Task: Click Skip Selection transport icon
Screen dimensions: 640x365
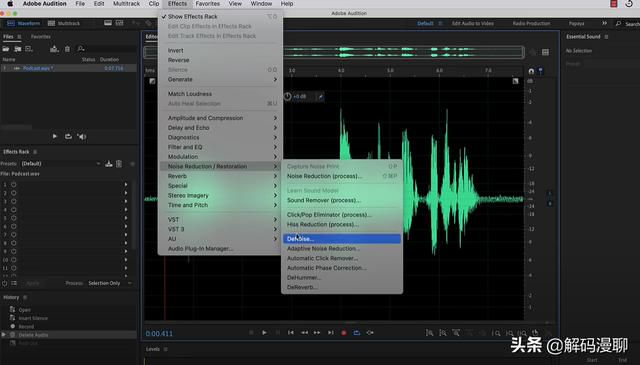Action: pos(370,333)
